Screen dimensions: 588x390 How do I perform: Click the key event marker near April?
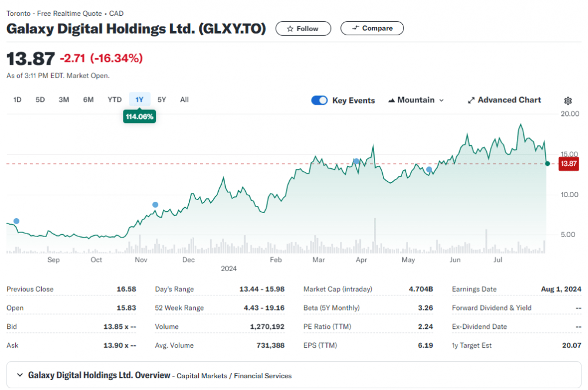coord(356,161)
